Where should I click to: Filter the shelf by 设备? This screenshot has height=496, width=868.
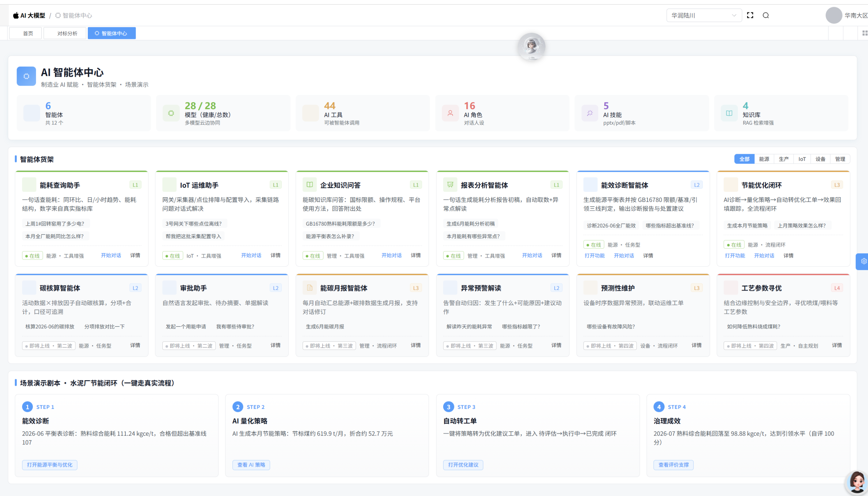(820, 159)
